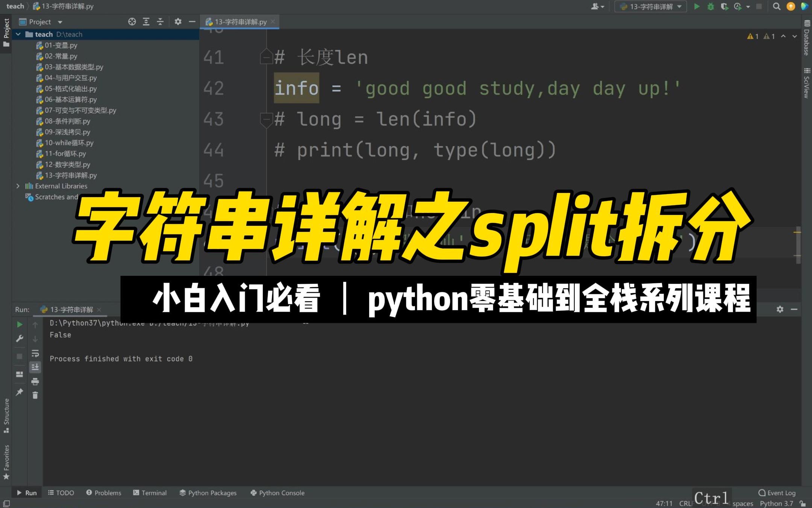Expand all project tree items icon
Screen dimensions: 812x508
146,22
